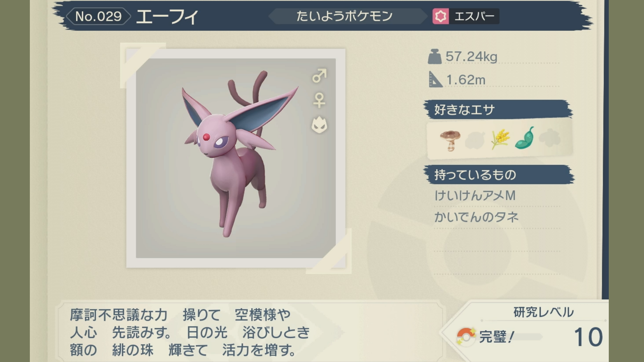Select the エスパー type label

click(474, 16)
